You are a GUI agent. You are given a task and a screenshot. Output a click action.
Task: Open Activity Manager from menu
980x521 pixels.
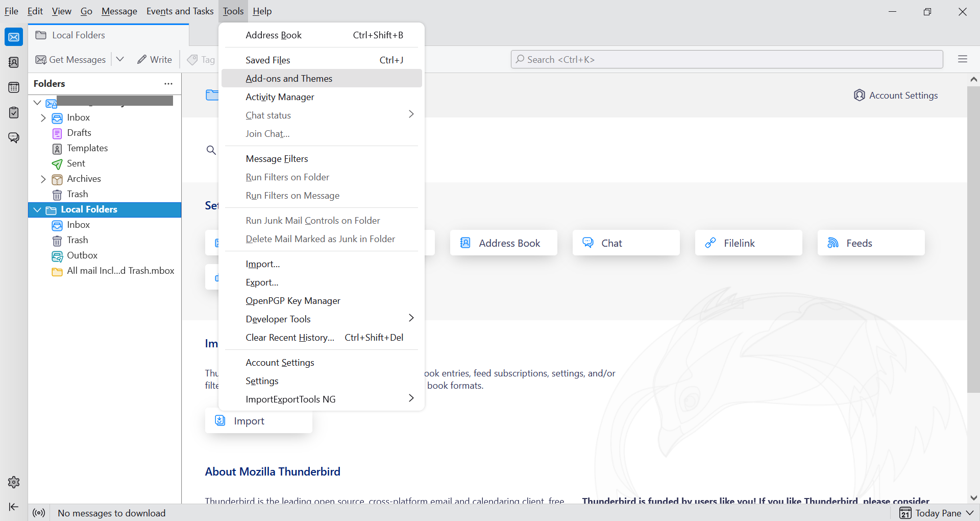coord(322,97)
